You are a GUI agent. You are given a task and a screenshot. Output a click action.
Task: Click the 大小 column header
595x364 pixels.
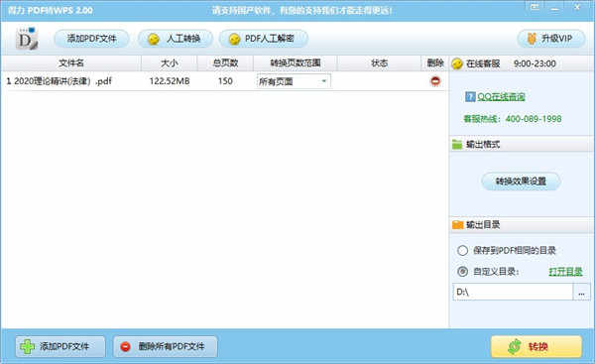click(170, 63)
